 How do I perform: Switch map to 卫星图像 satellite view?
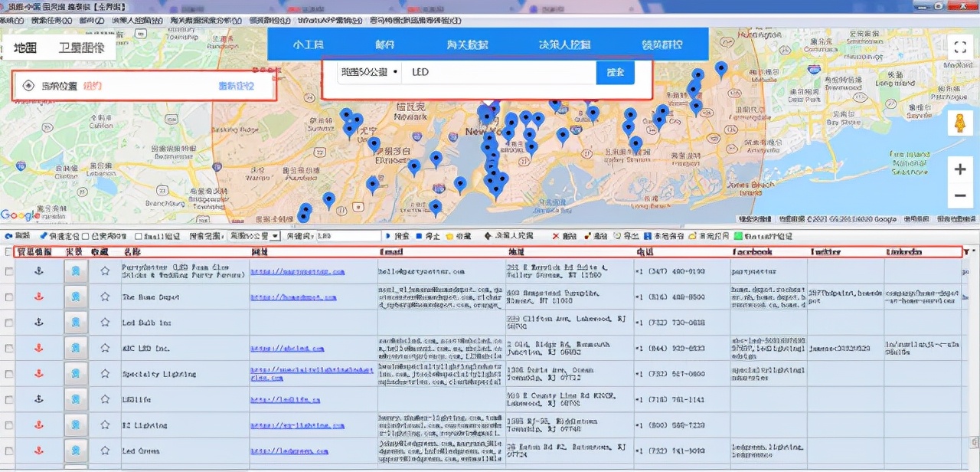click(81, 48)
